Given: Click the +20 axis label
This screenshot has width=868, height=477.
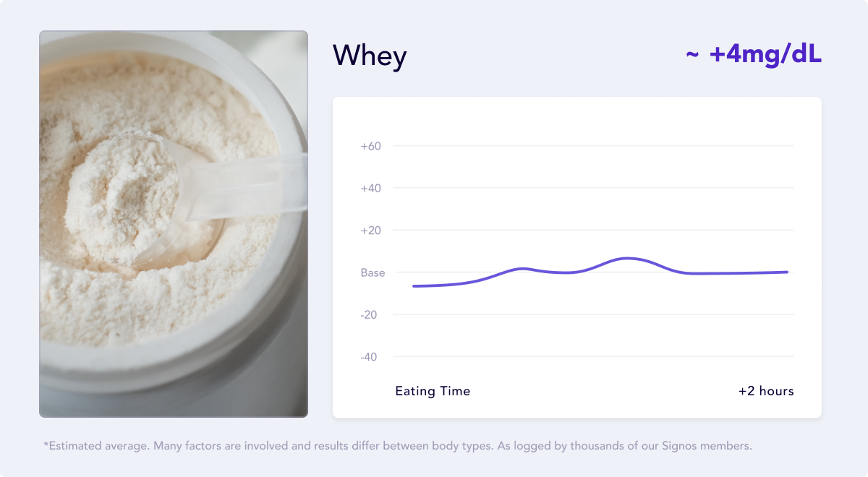Looking at the screenshot, I should coord(371,231).
